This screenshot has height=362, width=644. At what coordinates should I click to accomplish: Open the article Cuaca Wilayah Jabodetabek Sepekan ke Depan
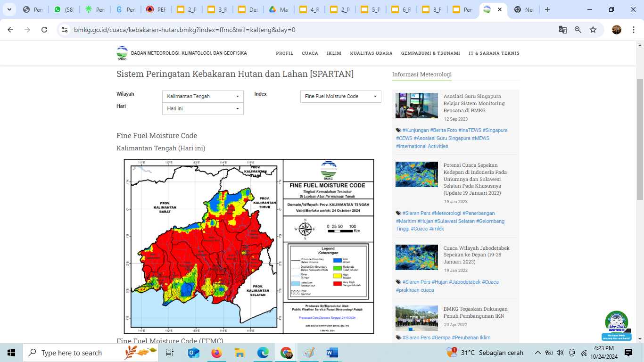pyautogui.click(x=476, y=255)
